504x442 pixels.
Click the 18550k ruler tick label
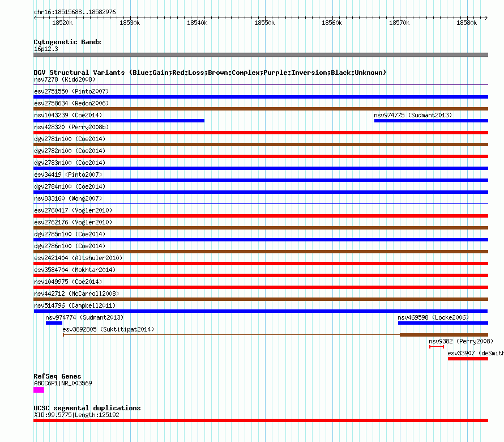point(264,23)
